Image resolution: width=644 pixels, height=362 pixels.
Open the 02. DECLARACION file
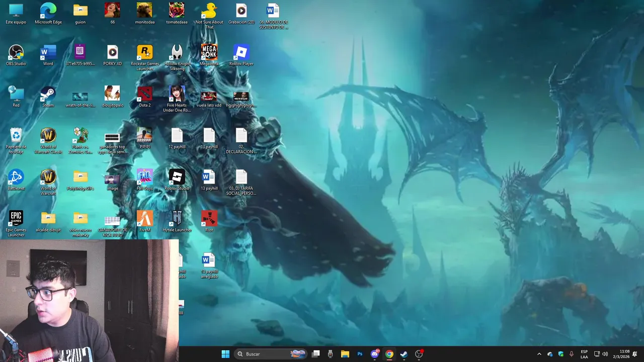(x=241, y=140)
